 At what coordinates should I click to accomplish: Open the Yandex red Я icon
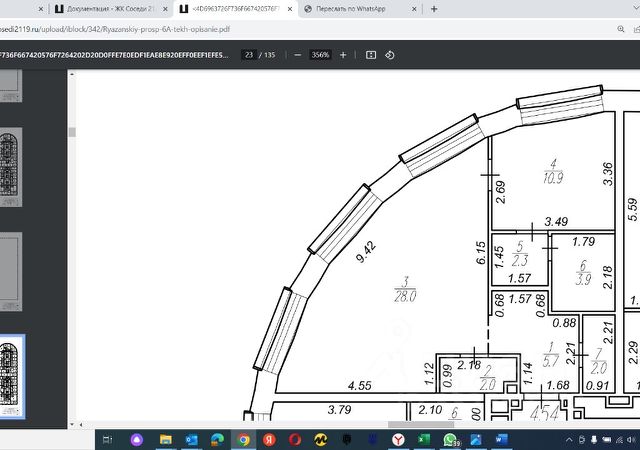[269, 440]
